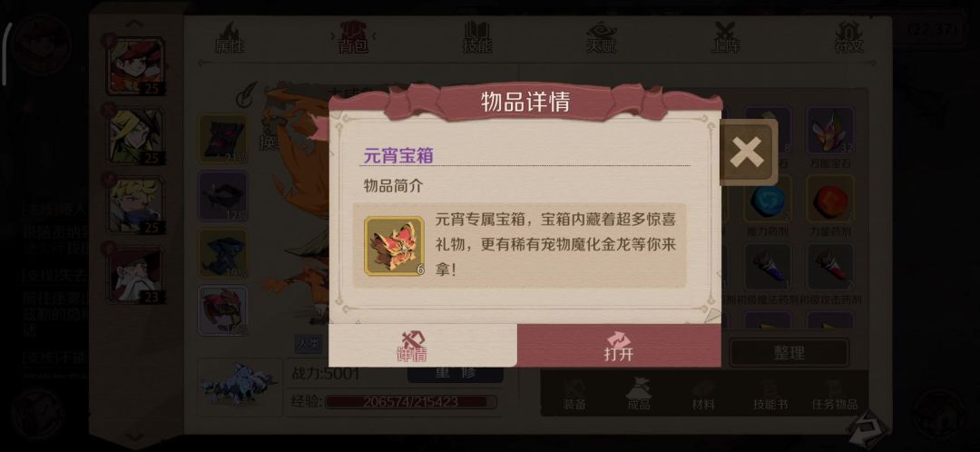Filter inventory by 装备 category

point(573,395)
